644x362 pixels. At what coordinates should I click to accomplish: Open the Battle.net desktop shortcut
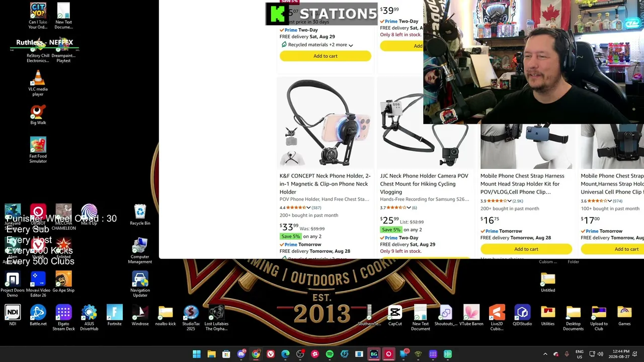click(38, 315)
